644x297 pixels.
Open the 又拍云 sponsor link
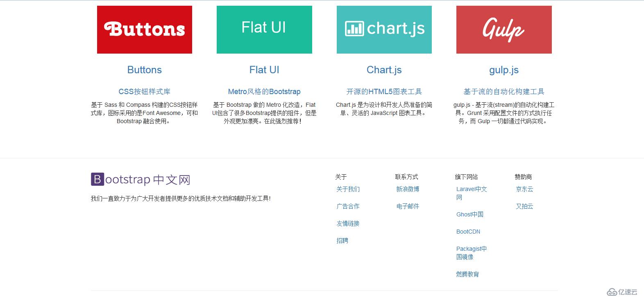(525, 206)
